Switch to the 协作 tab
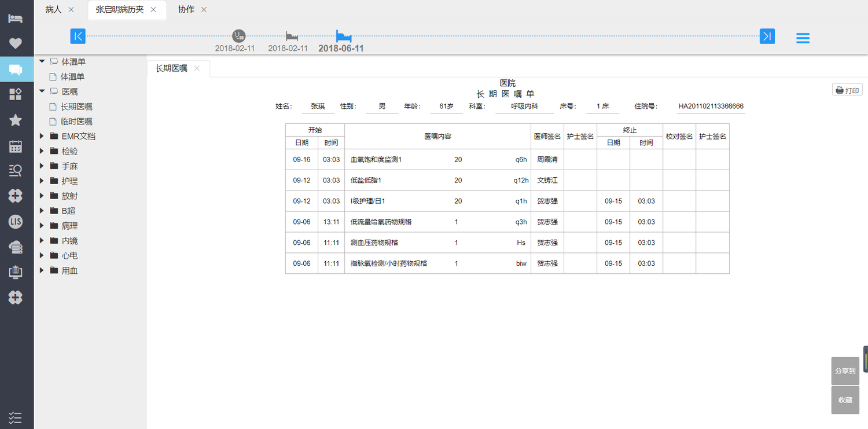The image size is (868, 429). (186, 9)
